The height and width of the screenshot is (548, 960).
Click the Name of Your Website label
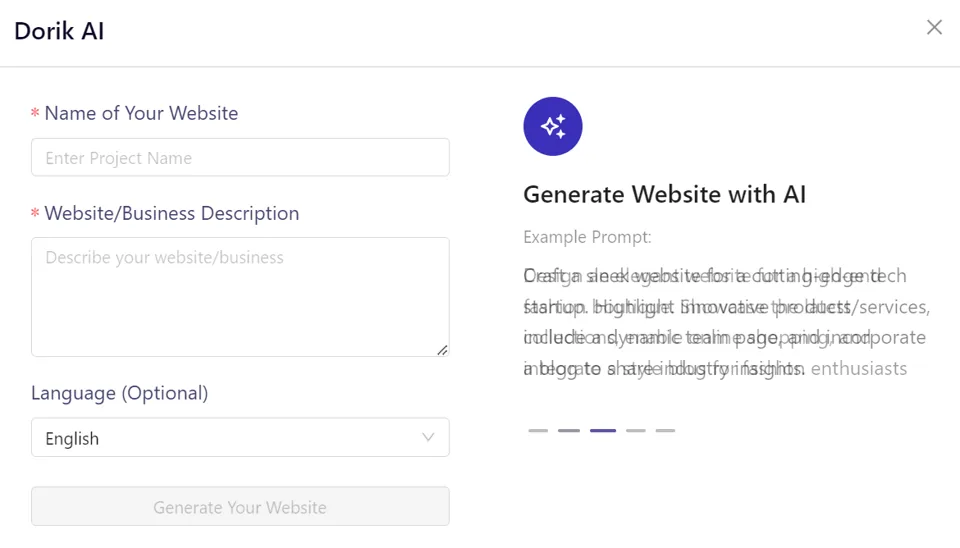(141, 113)
